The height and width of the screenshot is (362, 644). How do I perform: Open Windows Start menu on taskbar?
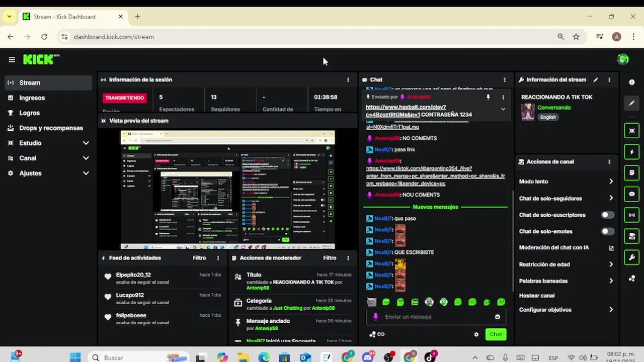coord(75,357)
